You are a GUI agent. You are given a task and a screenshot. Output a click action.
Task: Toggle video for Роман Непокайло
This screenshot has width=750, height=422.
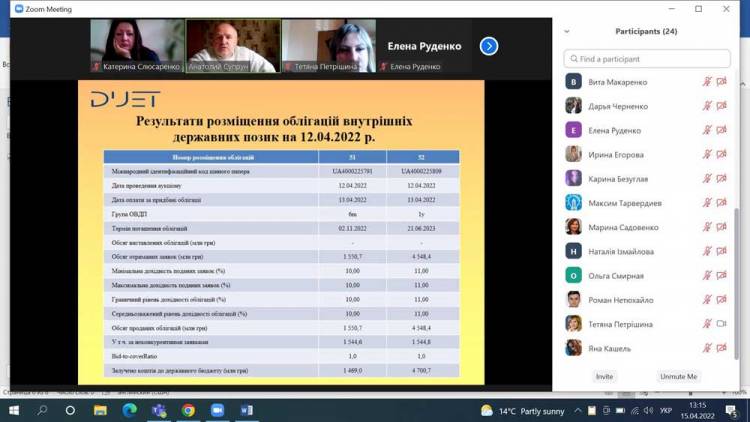tap(722, 300)
